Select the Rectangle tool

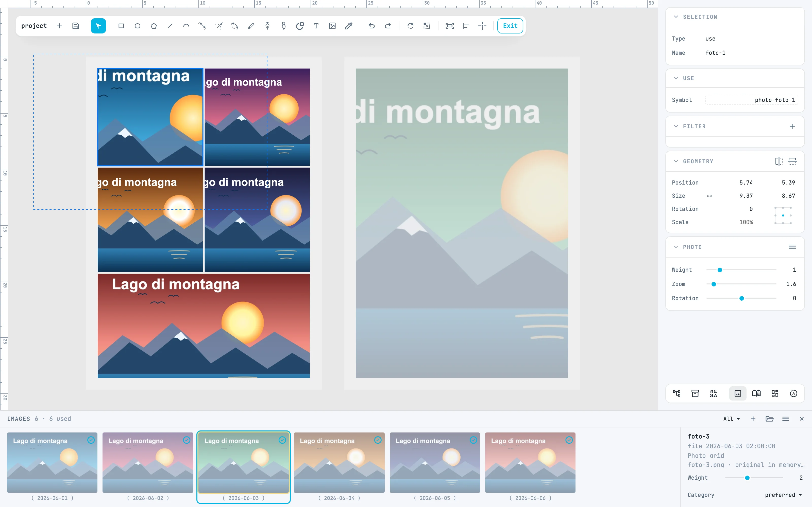pyautogui.click(x=121, y=26)
